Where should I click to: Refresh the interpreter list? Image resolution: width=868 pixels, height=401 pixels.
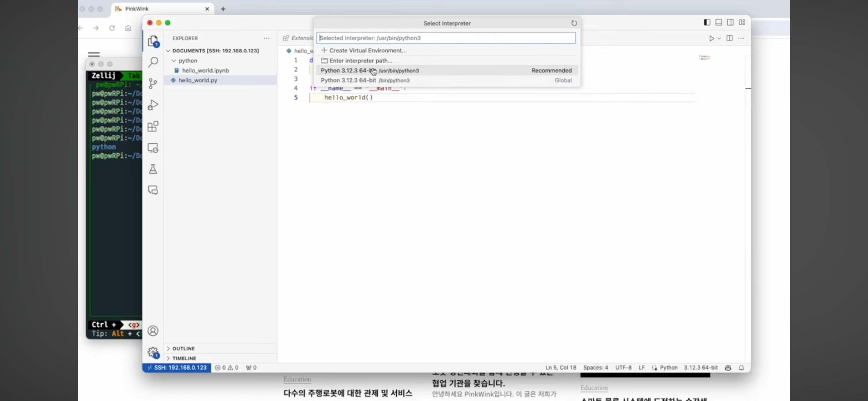click(x=574, y=23)
